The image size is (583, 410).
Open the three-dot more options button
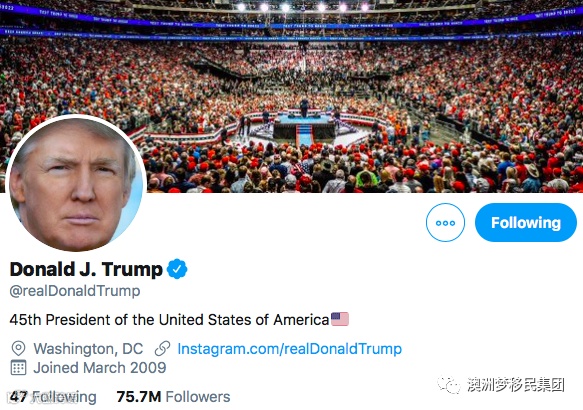(x=445, y=222)
